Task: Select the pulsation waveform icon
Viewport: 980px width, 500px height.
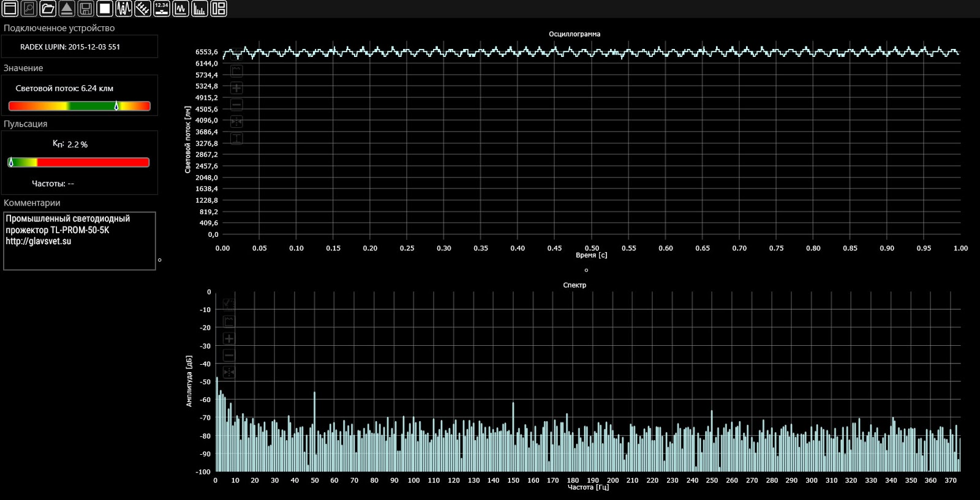Action: [x=124, y=9]
